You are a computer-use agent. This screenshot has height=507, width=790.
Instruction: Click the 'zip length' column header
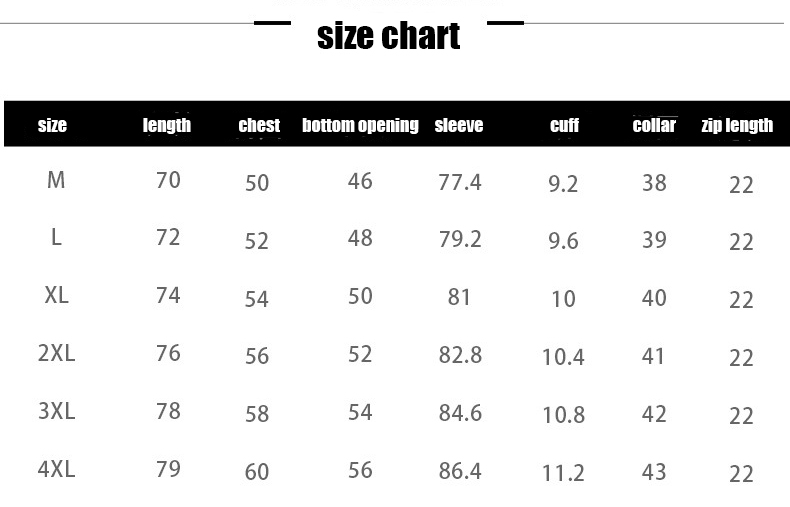[x=737, y=125]
